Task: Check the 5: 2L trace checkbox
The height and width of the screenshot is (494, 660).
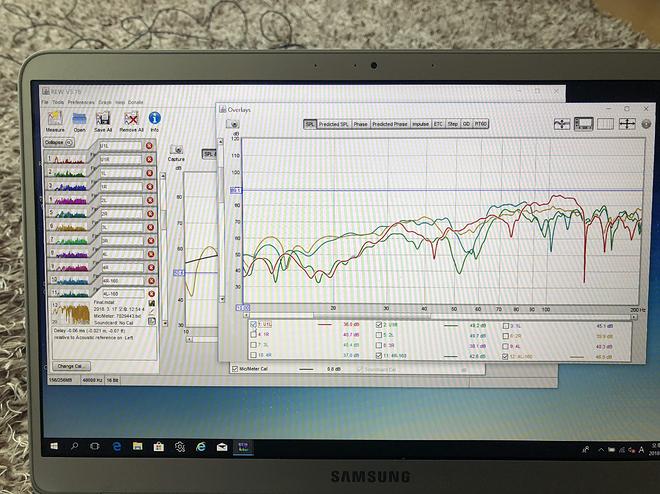Action: [378, 335]
